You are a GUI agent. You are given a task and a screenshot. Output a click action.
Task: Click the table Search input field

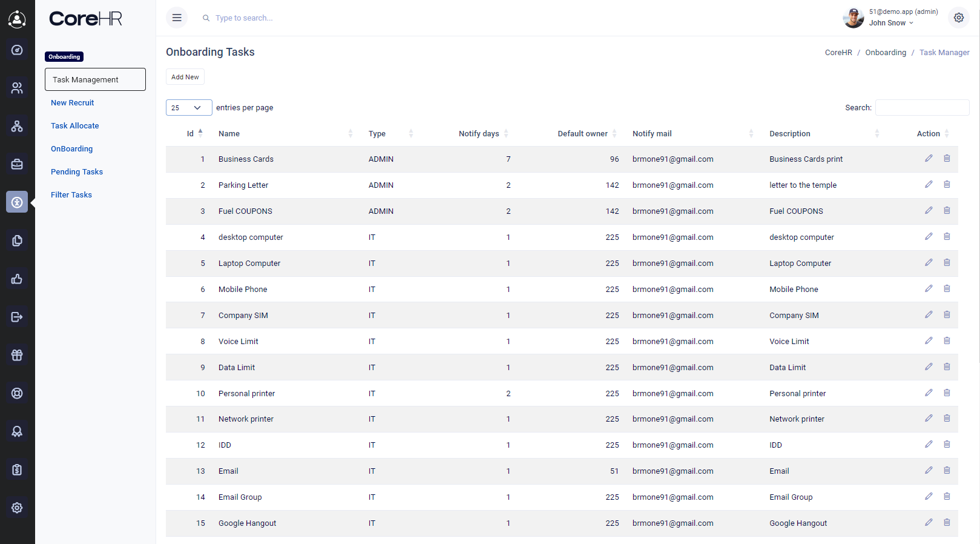[922, 108]
